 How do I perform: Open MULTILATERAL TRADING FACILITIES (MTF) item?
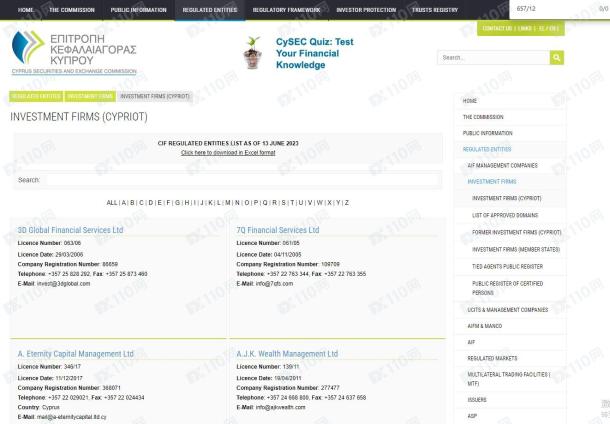coord(510,379)
